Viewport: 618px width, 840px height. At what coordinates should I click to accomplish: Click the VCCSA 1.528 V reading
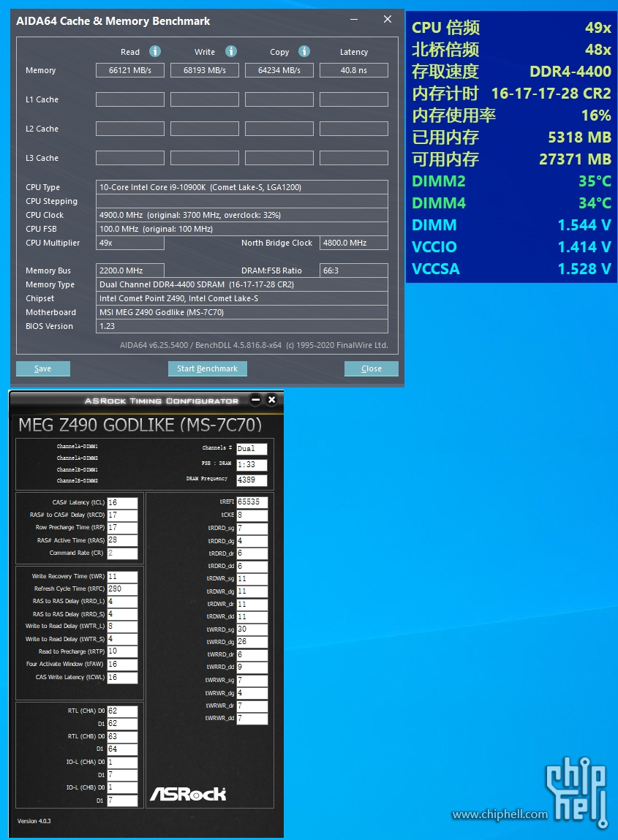pos(585,269)
